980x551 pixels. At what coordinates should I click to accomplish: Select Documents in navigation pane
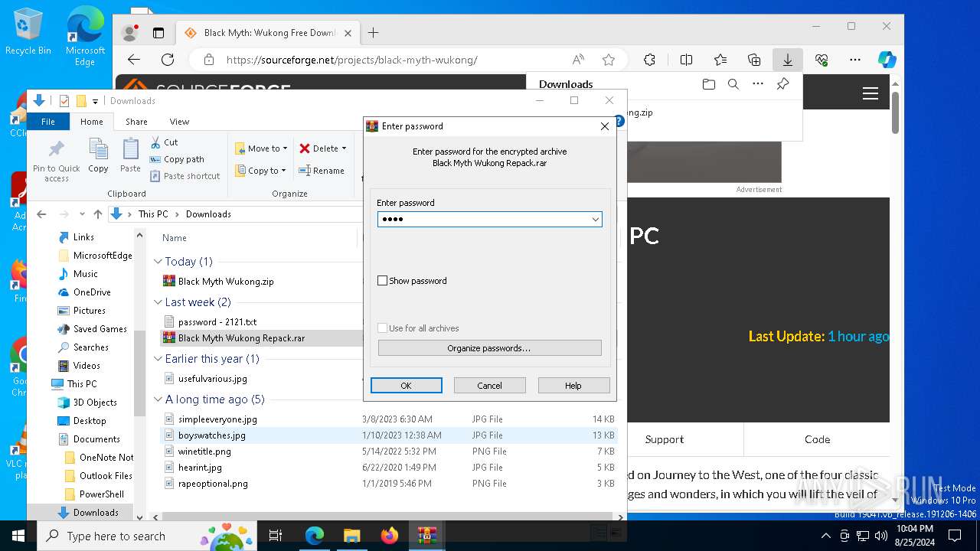pyautogui.click(x=96, y=439)
